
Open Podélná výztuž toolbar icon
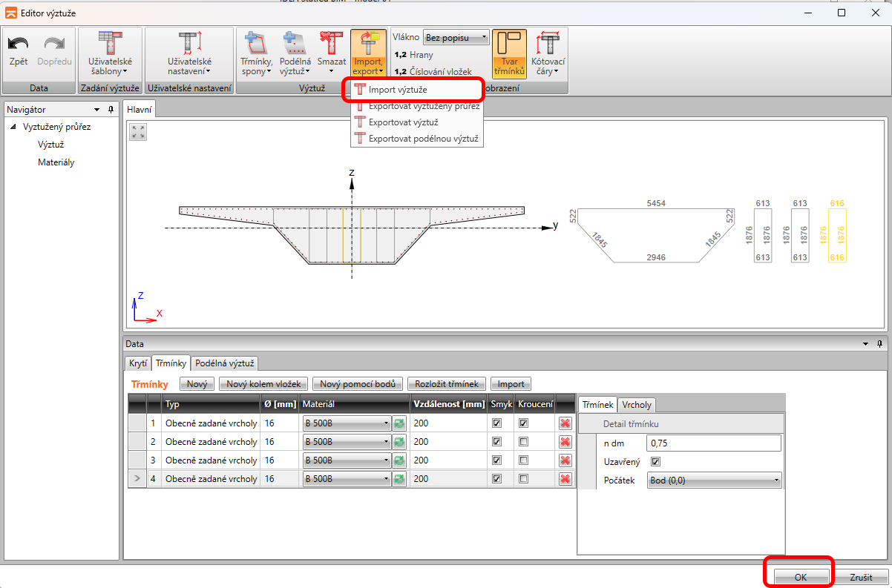coord(295,44)
